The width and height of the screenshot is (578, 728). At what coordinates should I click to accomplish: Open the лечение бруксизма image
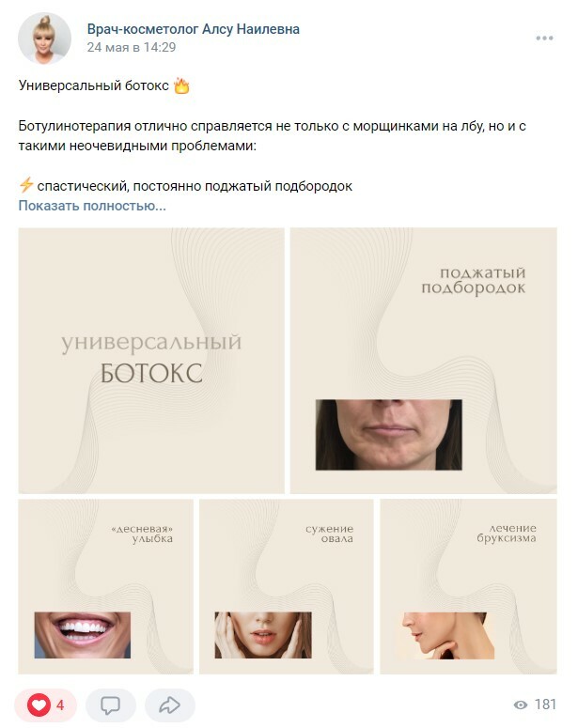tap(468, 586)
